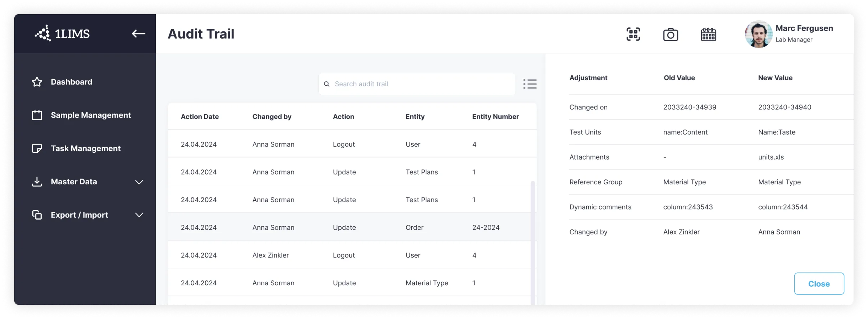Screen dimensions: 868x319
Task: Click the units.xls attachment value
Action: point(771,157)
